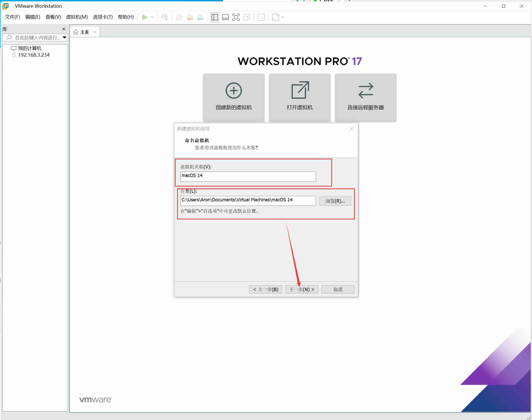Click the server icon beside 192.168.3.234

click(14, 55)
